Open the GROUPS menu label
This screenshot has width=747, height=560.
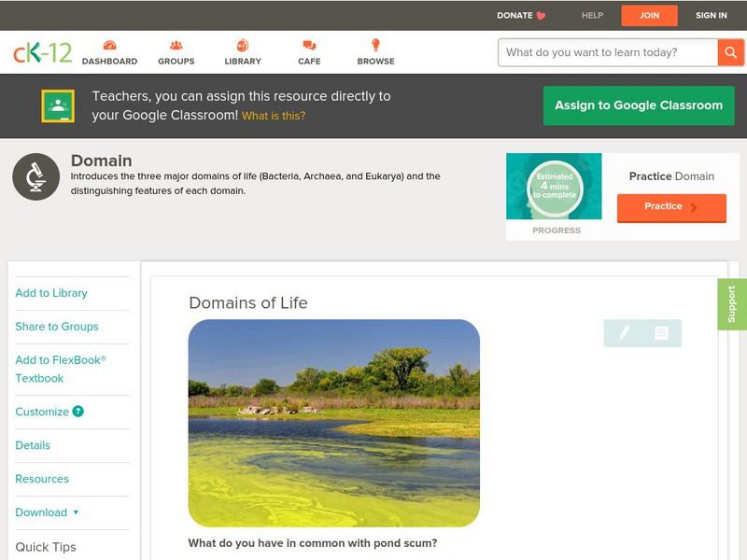176,62
